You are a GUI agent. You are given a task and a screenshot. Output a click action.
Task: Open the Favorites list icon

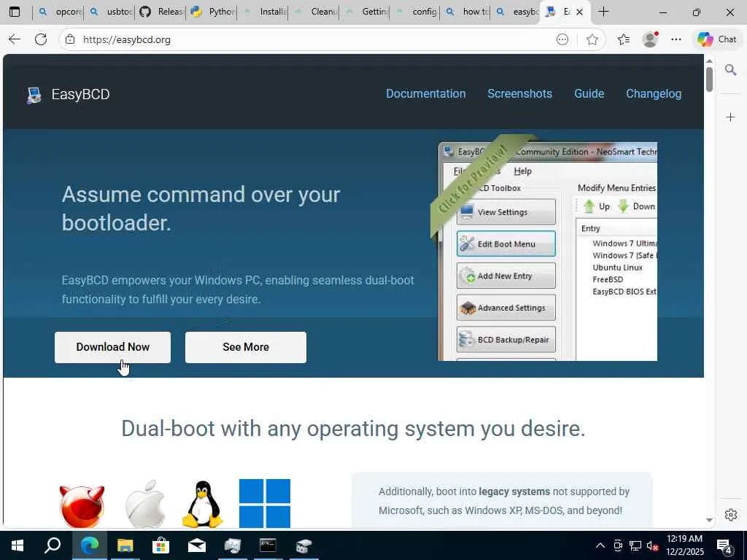pyautogui.click(x=623, y=39)
